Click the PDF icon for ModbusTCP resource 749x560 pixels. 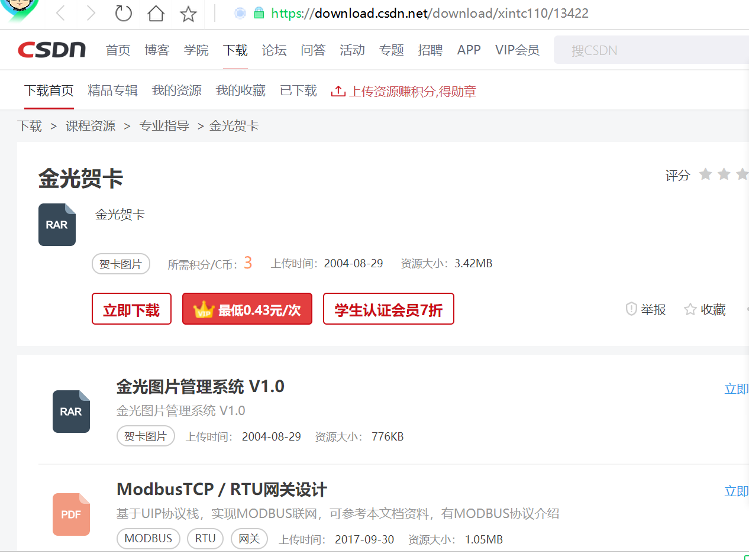(x=71, y=514)
